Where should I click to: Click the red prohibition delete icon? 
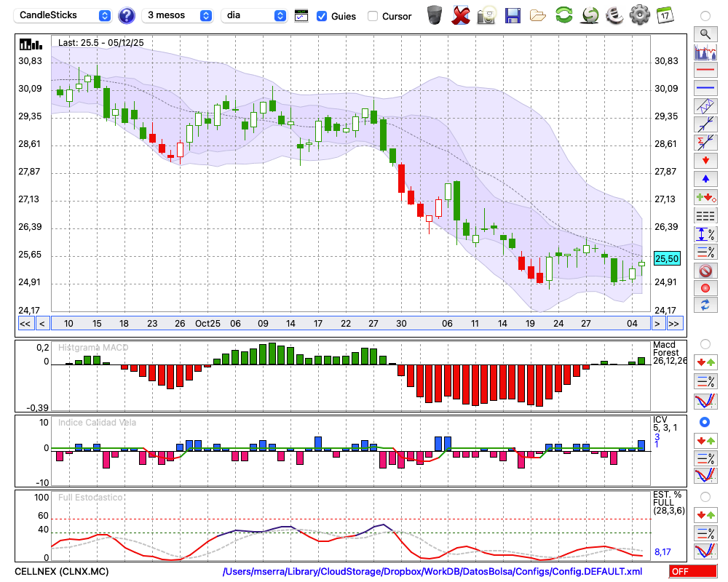click(705, 270)
